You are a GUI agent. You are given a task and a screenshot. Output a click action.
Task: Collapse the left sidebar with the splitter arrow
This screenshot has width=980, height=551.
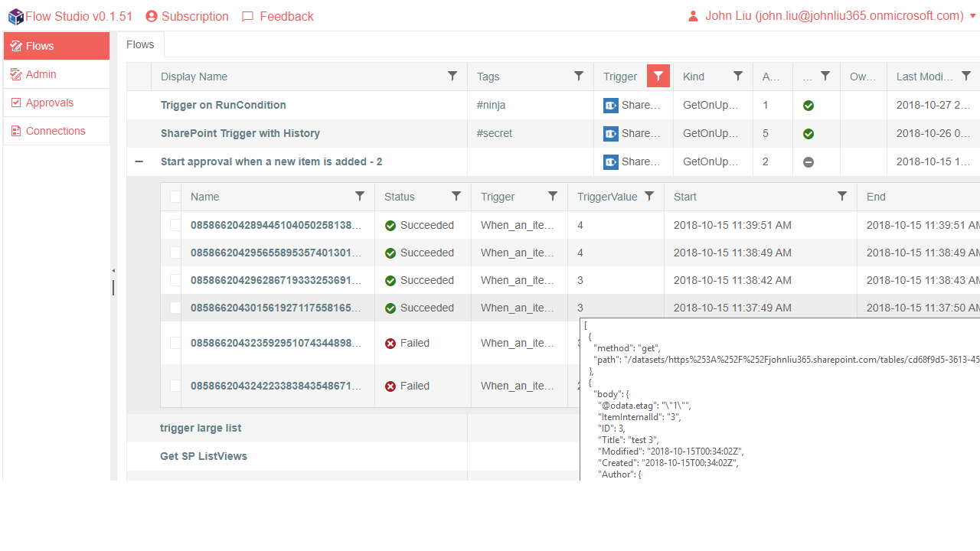click(113, 270)
